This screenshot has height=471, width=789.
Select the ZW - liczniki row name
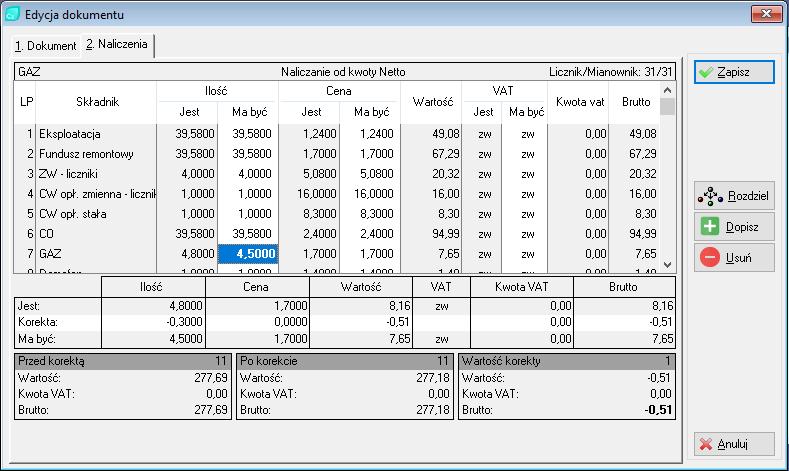[68, 174]
